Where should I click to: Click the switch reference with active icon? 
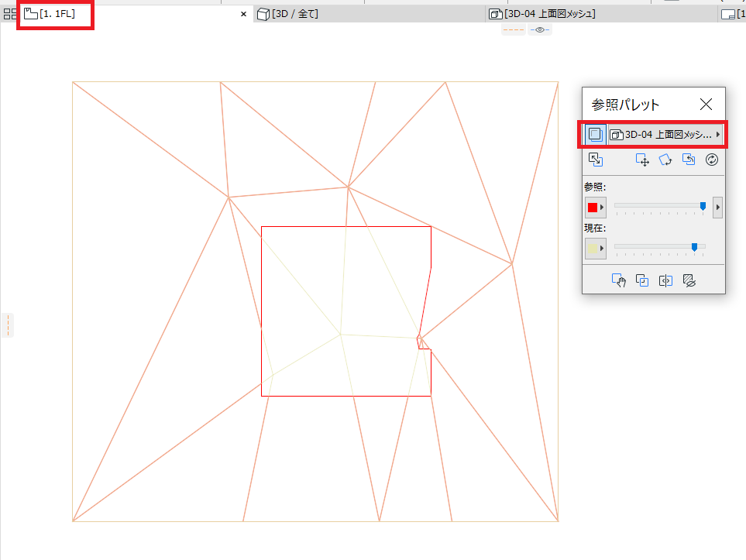coord(596,160)
